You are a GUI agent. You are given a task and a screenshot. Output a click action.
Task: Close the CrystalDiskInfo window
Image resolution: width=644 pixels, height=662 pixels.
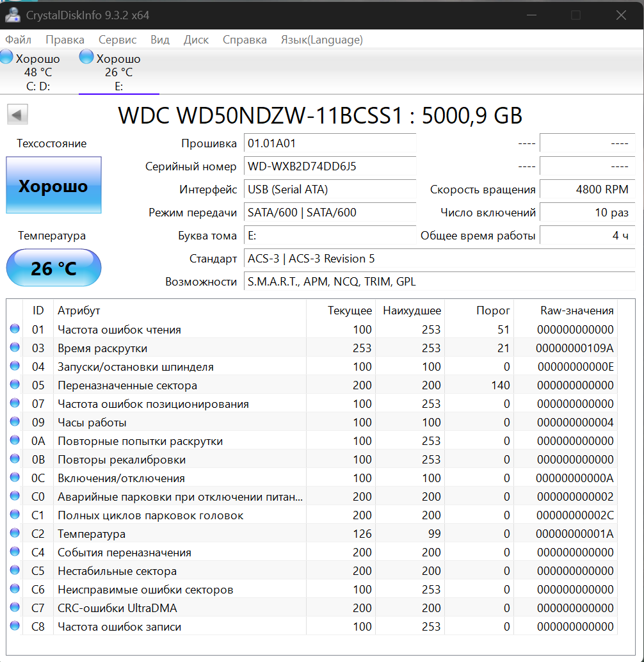(x=621, y=15)
